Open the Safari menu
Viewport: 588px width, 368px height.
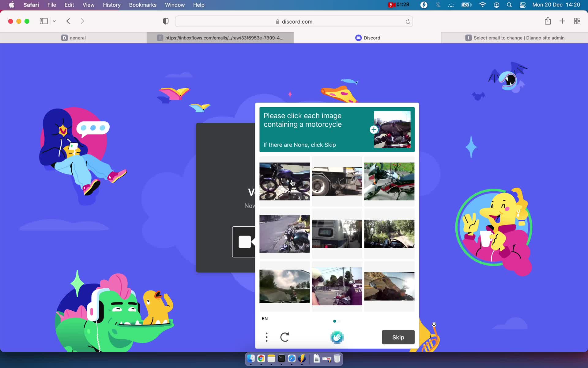31,5
